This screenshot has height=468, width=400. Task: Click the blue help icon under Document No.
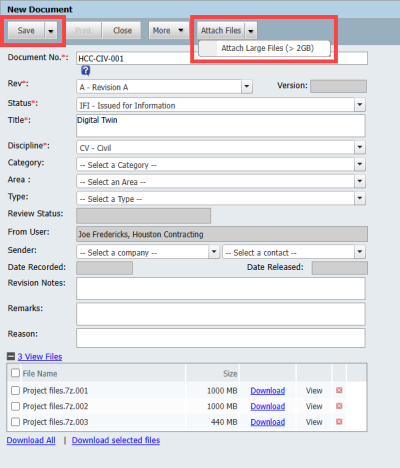click(86, 71)
